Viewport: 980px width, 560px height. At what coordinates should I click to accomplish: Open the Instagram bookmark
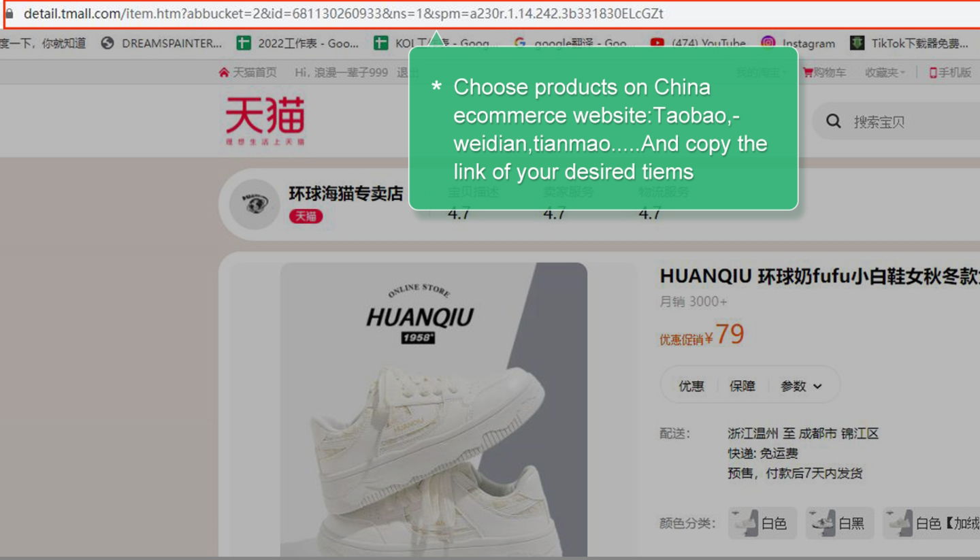pos(798,43)
